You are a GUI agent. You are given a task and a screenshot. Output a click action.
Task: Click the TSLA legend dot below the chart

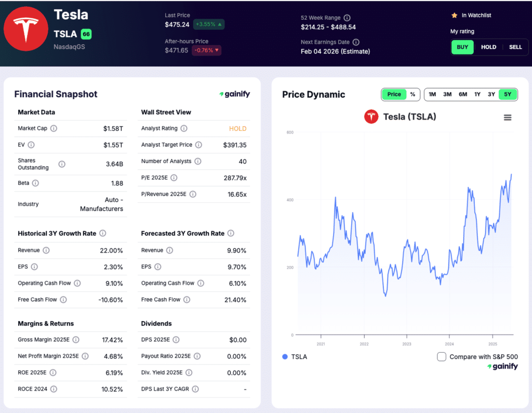coord(285,357)
